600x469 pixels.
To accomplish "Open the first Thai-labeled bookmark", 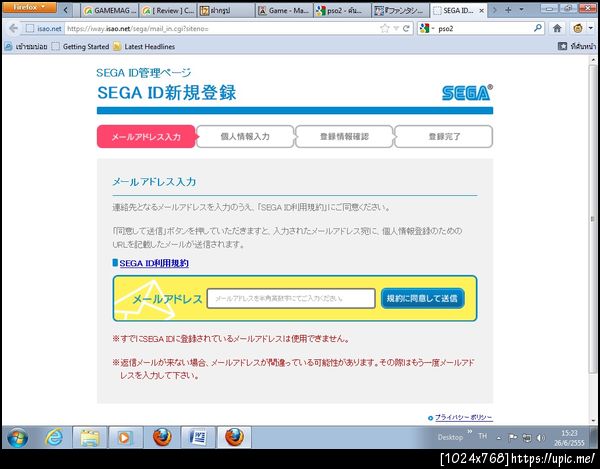I will [26, 47].
